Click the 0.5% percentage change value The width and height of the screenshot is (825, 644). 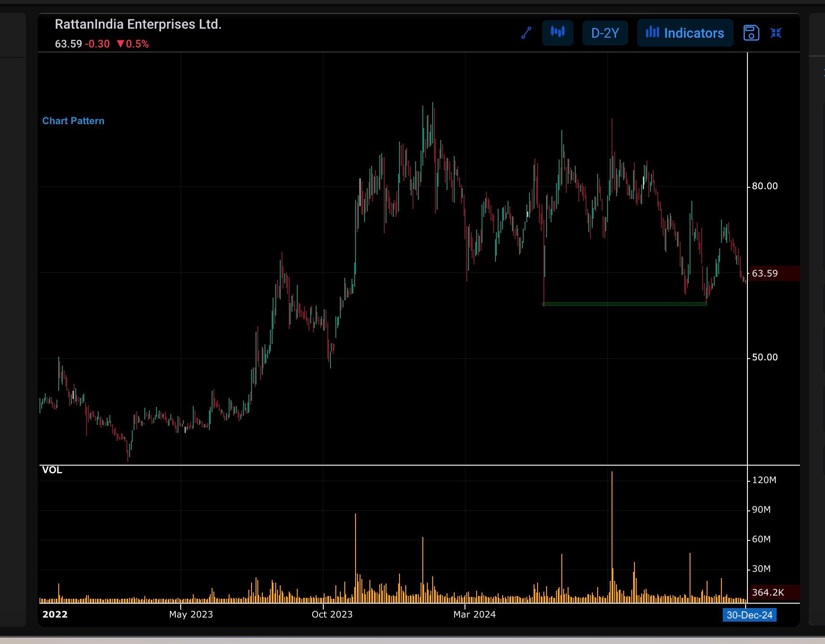pos(137,44)
